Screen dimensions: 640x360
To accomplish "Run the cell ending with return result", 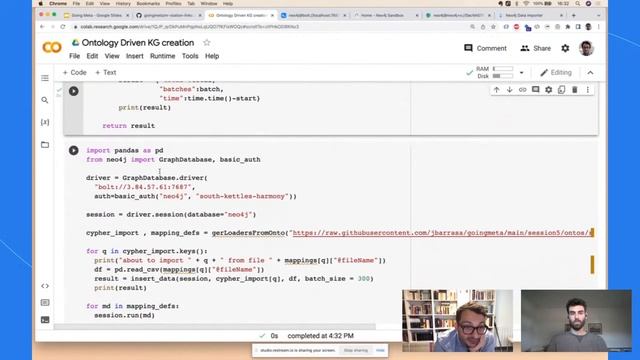I will [73, 91].
